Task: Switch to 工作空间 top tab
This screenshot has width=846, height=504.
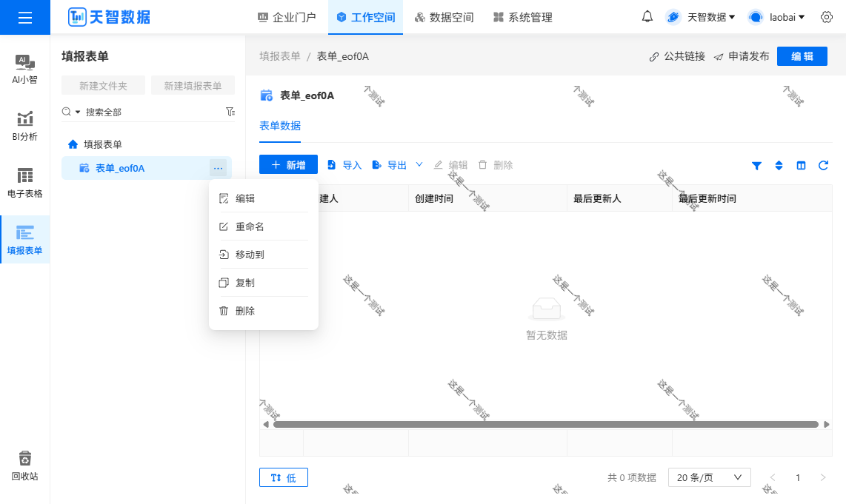Action: point(366,17)
